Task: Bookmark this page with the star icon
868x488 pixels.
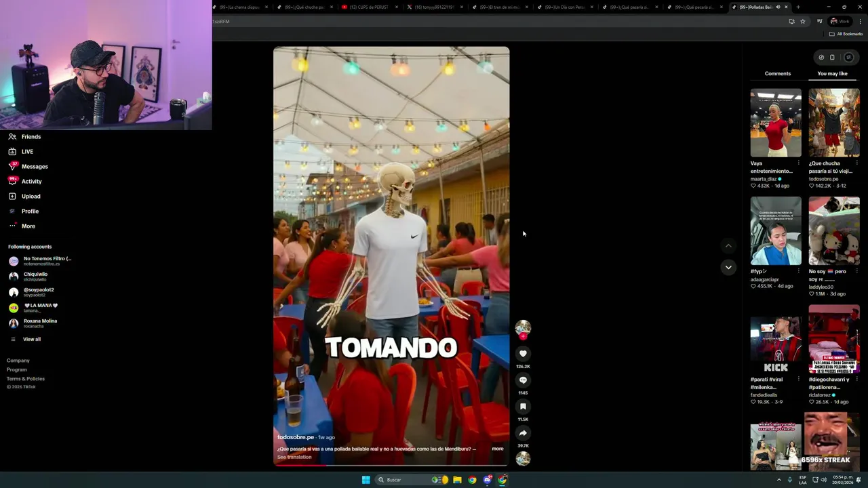Action: point(803,21)
